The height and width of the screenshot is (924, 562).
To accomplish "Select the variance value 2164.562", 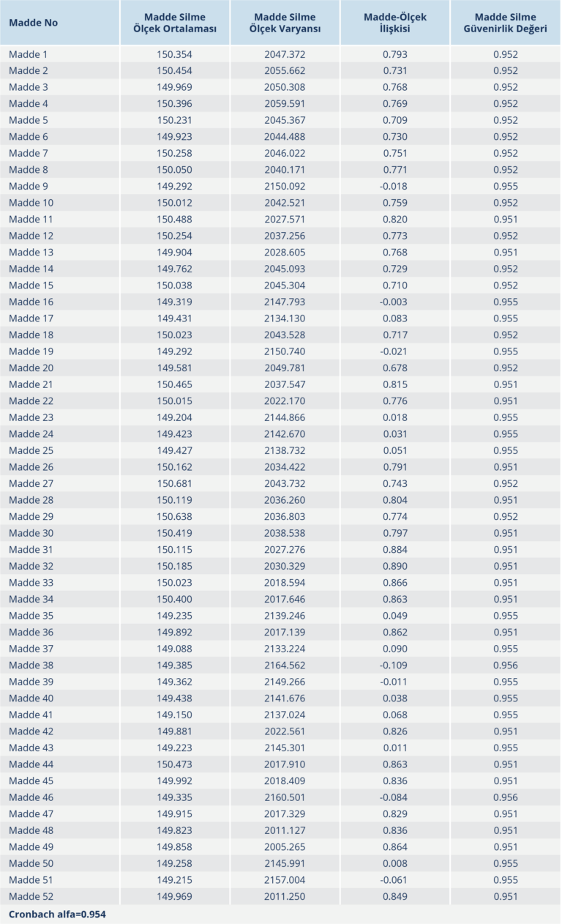I will [285, 665].
